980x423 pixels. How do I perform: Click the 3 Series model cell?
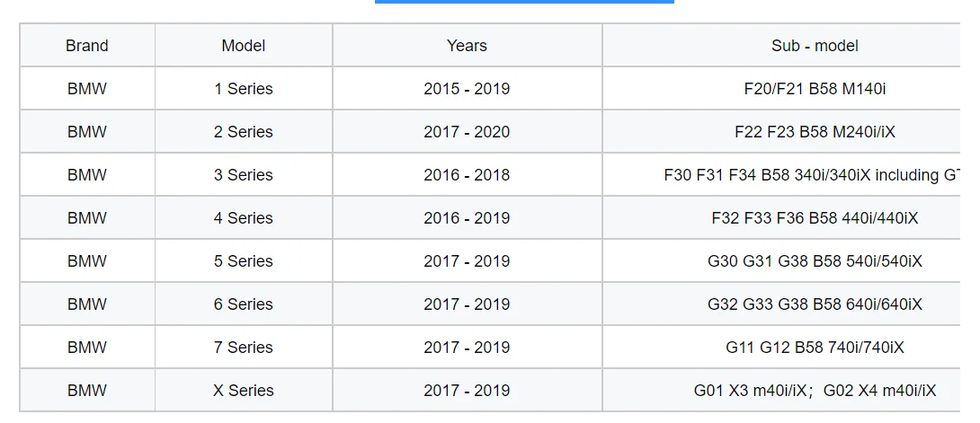244,175
